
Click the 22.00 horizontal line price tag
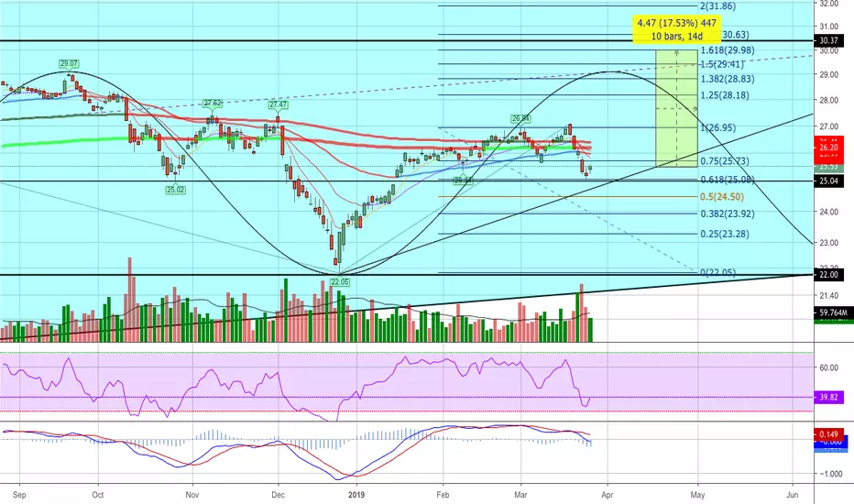tap(829, 275)
